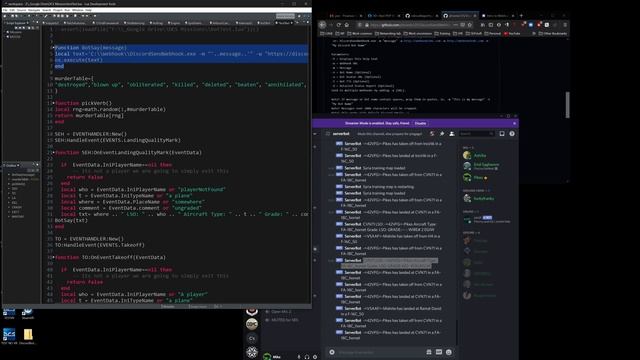Open the Discord inbox icon
Viewport: 640px width, 360px height.
[502, 134]
